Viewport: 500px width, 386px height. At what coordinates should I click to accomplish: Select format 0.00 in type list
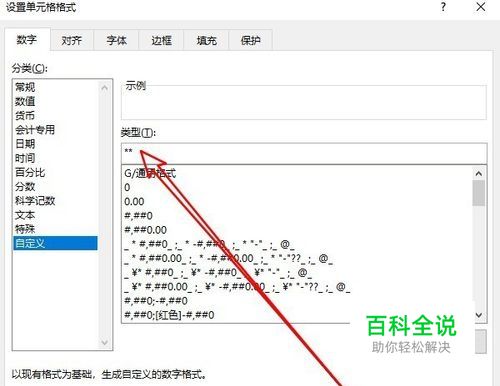(x=297, y=202)
